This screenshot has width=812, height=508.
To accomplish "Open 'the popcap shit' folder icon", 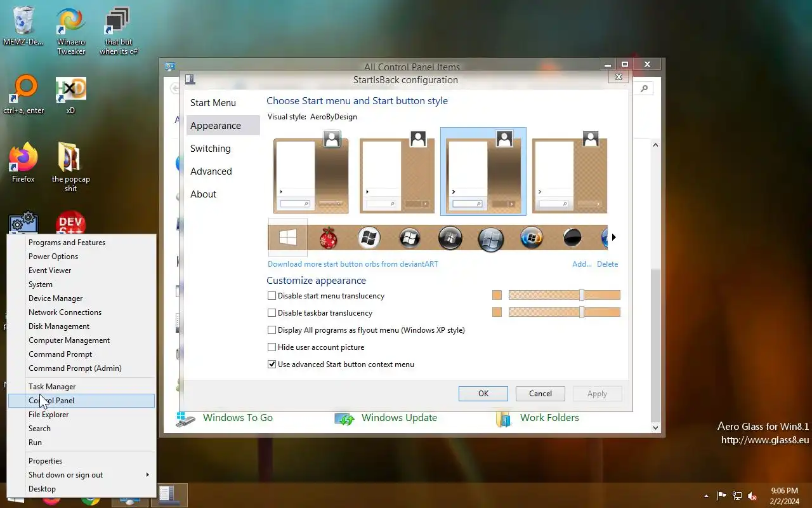I will coord(70,167).
